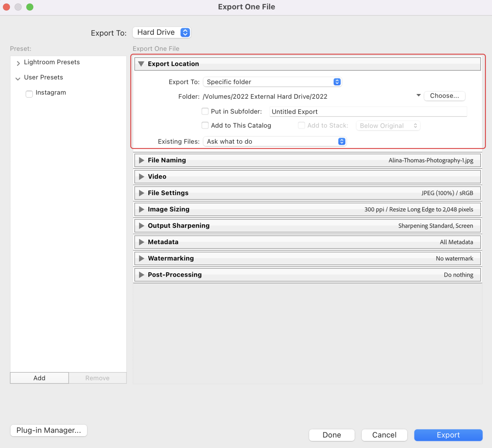Viewport: 492px width, 448px height.
Task: Expand the Image Sizing section
Action: [141, 209]
